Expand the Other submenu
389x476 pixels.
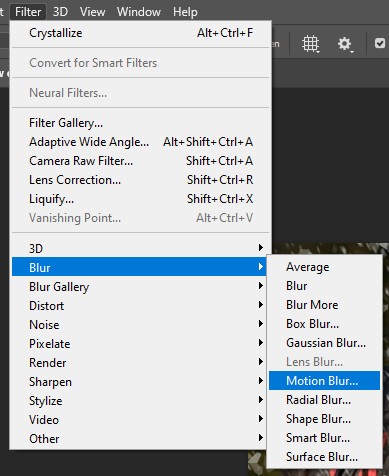[x=140, y=438]
